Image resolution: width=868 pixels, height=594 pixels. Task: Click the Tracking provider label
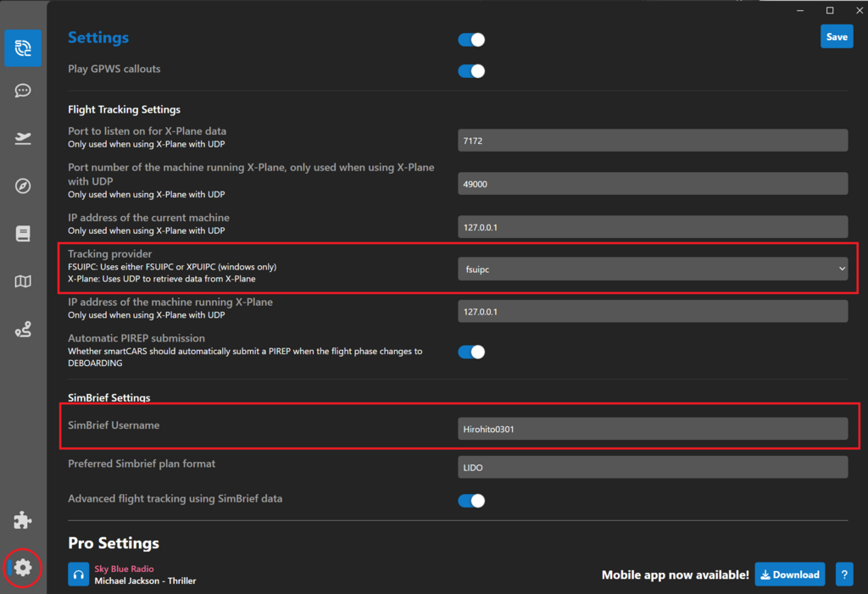(x=109, y=254)
